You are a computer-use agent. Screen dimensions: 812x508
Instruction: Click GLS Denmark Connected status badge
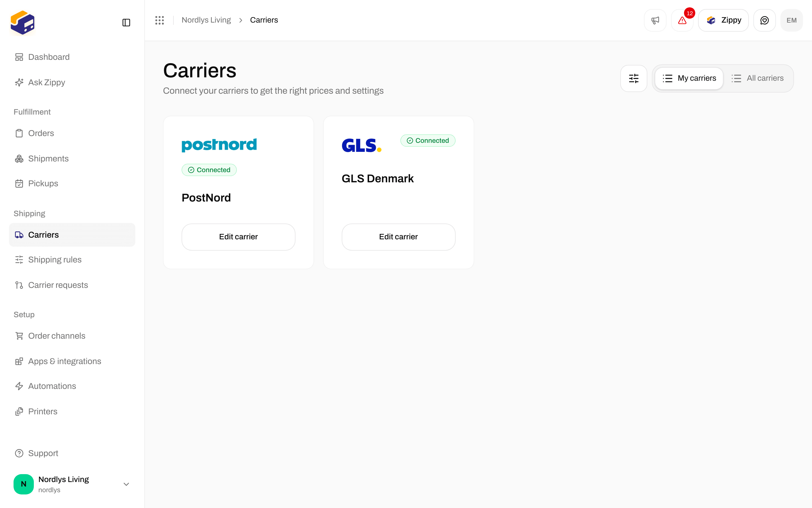(428, 141)
